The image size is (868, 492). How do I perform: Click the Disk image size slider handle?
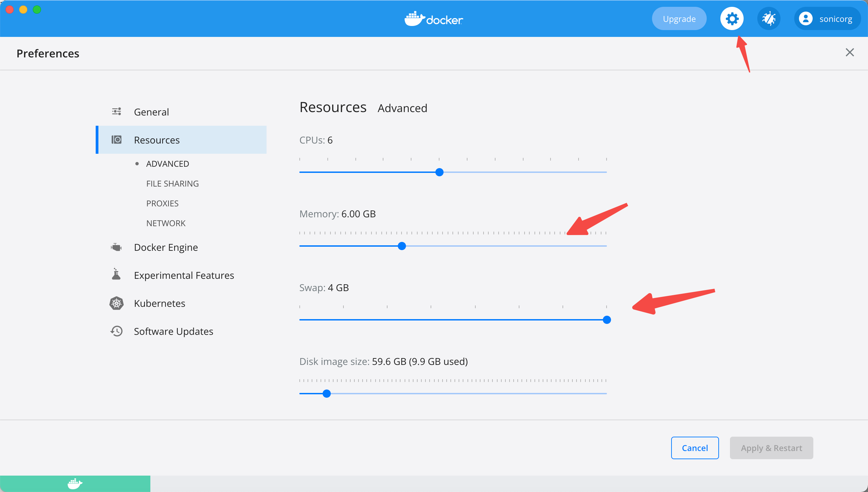coord(327,394)
